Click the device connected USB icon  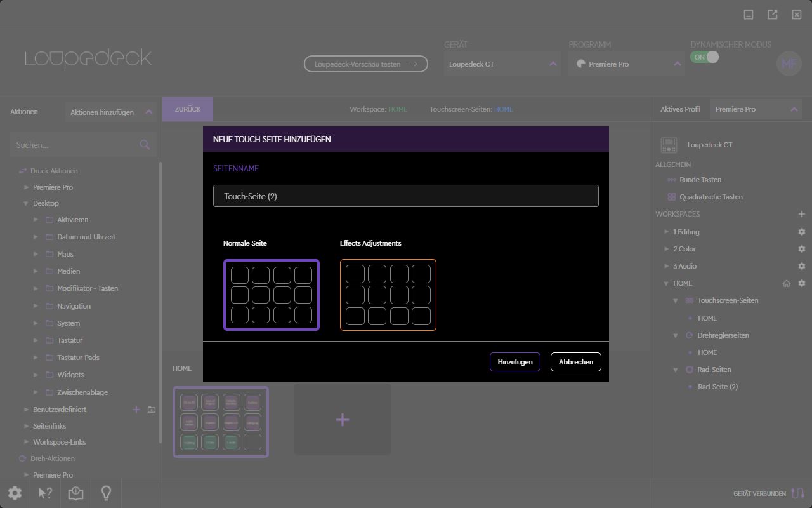[x=797, y=493]
